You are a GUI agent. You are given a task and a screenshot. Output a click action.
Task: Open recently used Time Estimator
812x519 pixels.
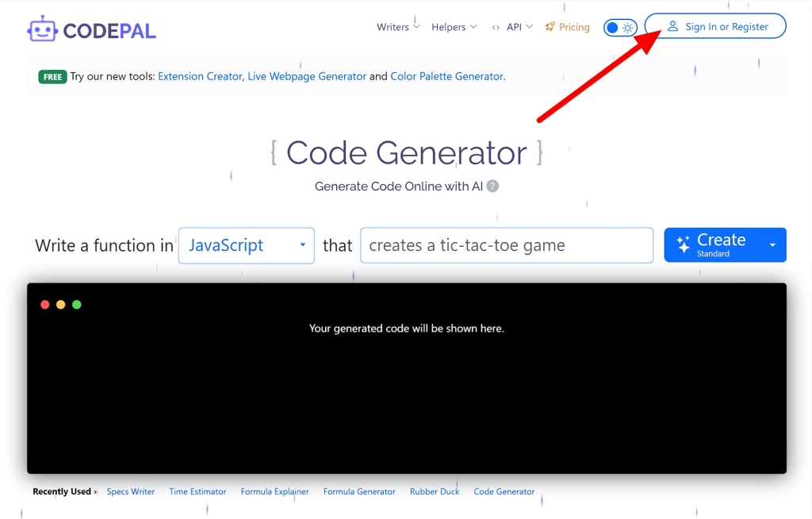point(197,491)
